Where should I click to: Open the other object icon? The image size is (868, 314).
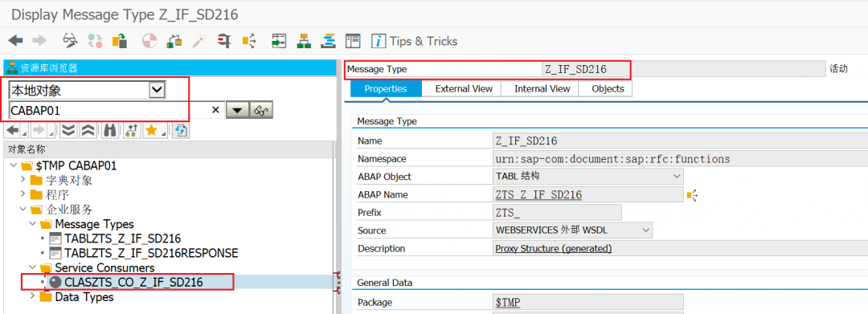120,40
